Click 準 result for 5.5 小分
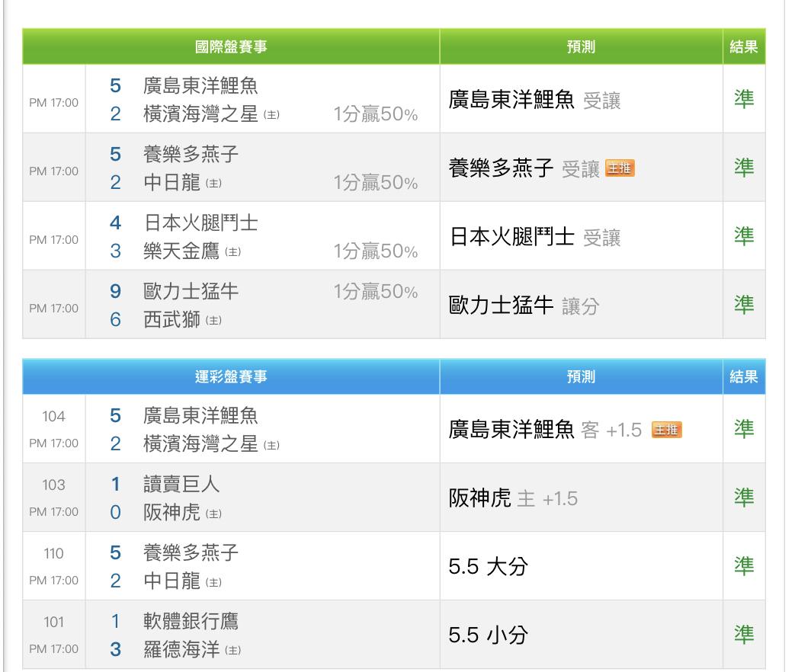795x672 pixels. coord(744,634)
